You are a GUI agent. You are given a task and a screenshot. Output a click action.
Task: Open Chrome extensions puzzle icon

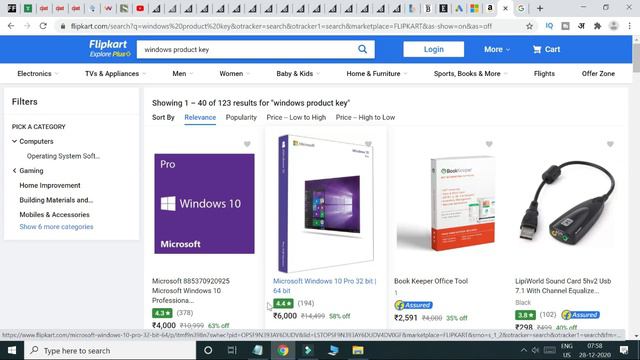pos(597,26)
